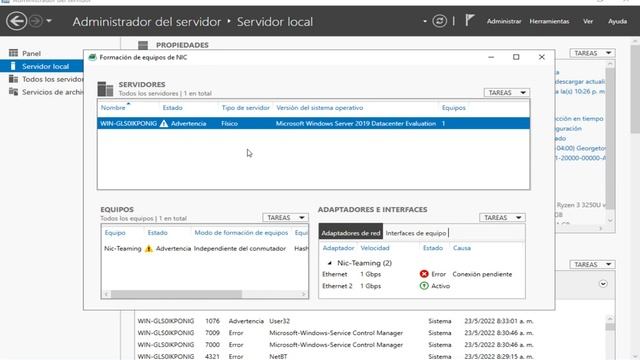The image size is (640, 360).
Task: Click properties panel vertical scrollbar
Action: click(610, 139)
